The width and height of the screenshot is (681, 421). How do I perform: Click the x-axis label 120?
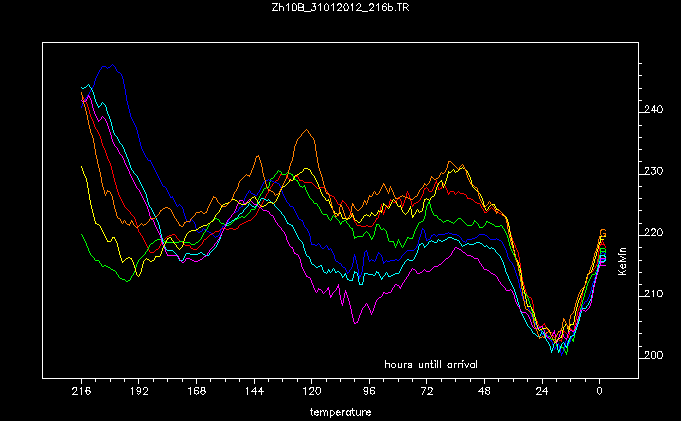[x=312, y=391]
